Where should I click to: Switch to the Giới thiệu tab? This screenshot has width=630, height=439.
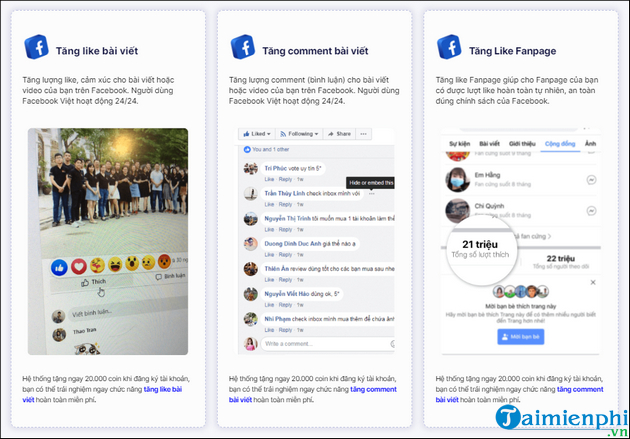522,144
